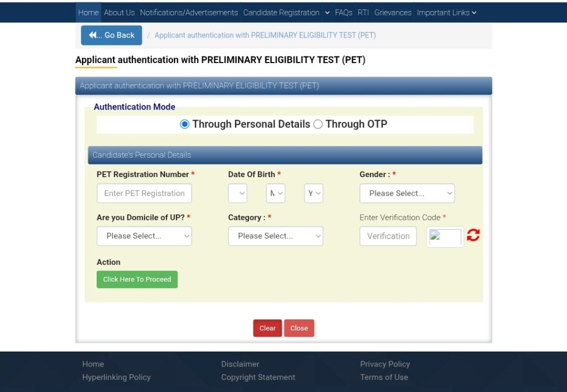Viewport: 567px width, 392px height.
Task: Go to Notifications/Advertisements menu item
Action: (x=189, y=12)
